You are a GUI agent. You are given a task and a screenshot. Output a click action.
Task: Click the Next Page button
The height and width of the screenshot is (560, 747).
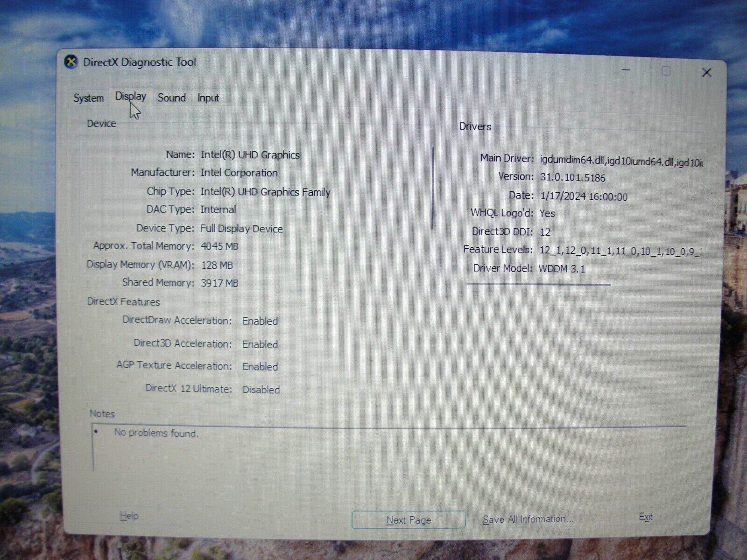(x=409, y=520)
